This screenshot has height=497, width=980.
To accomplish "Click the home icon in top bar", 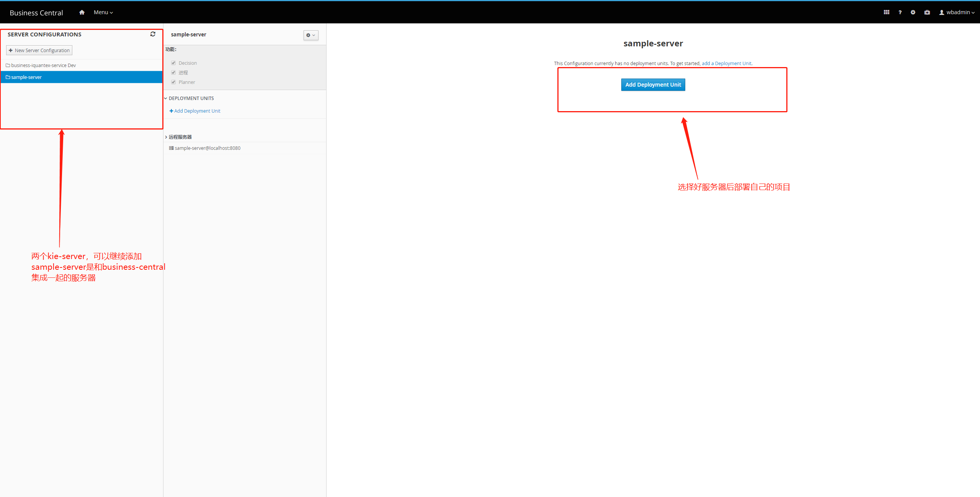I will 82,12.
